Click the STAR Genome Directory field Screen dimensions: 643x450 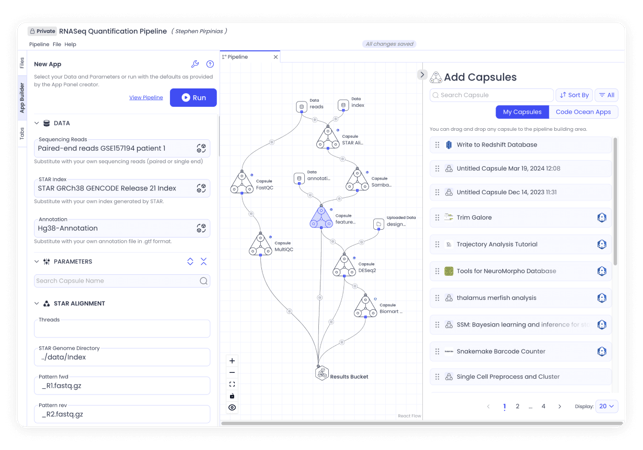point(122,357)
